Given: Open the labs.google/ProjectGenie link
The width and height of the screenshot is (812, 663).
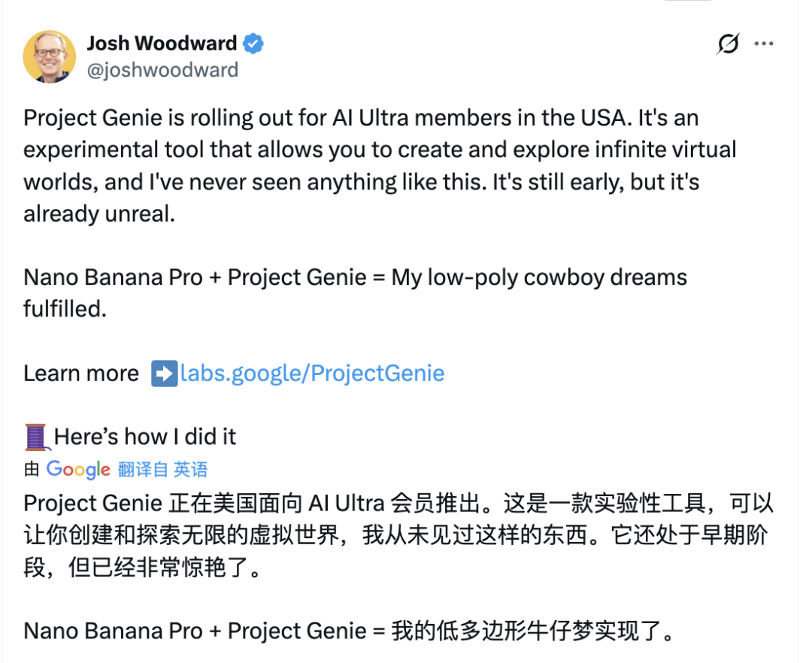Looking at the screenshot, I should tap(312, 374).
